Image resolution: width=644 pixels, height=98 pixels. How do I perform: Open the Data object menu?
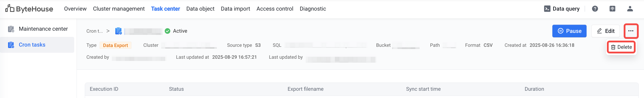(x=200, y=9)
